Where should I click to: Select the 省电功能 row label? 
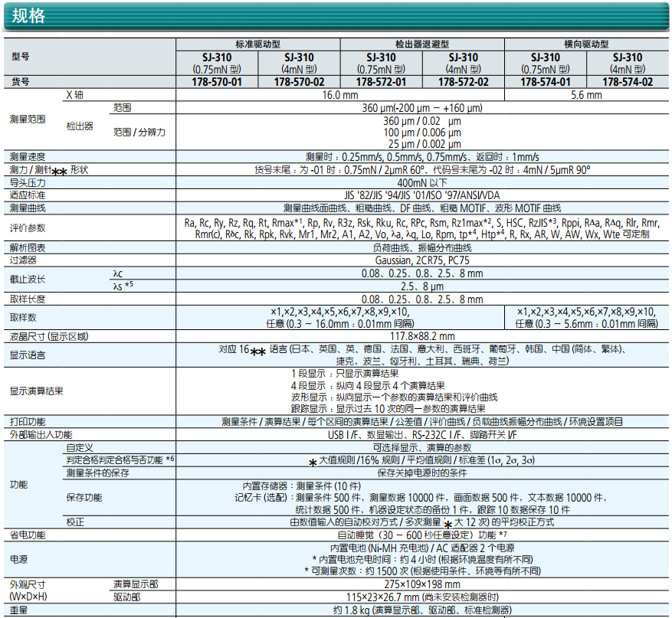point(28,535)
